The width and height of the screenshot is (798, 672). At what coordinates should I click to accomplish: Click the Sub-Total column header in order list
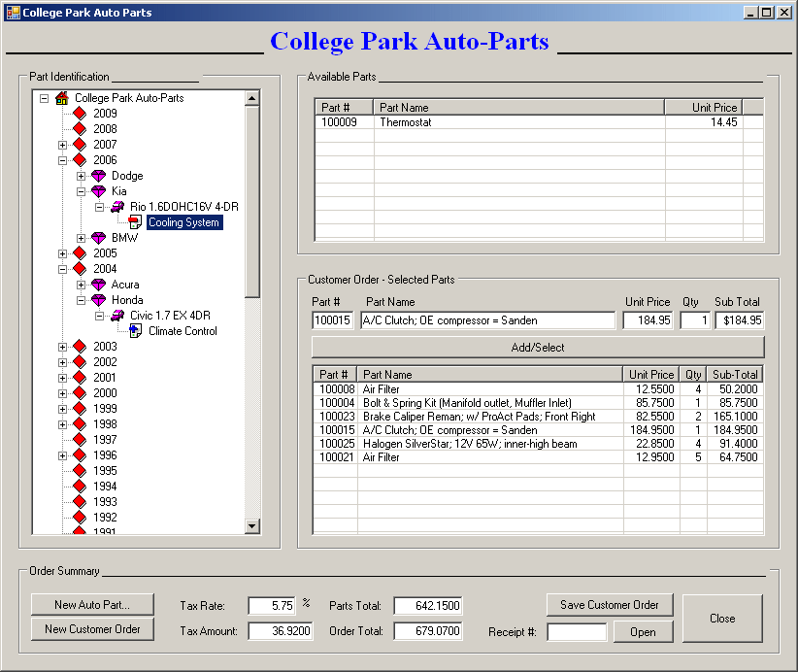[x=735, y=375]
